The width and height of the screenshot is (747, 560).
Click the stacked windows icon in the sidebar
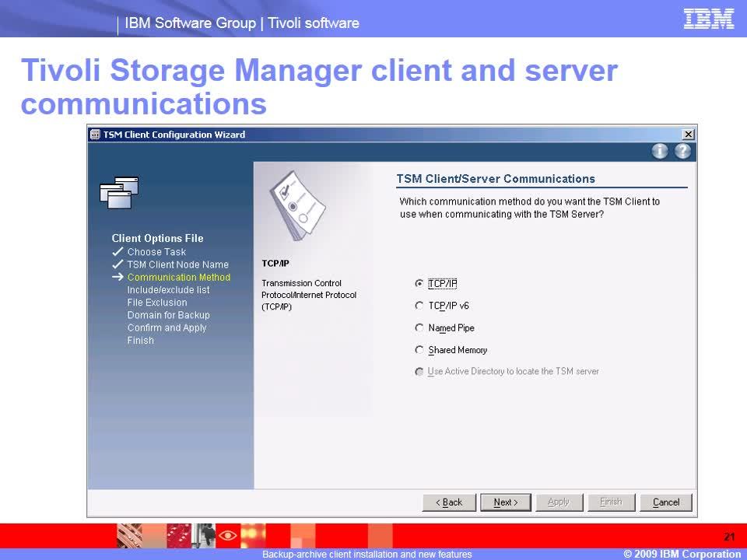click(x=119, y=192)
